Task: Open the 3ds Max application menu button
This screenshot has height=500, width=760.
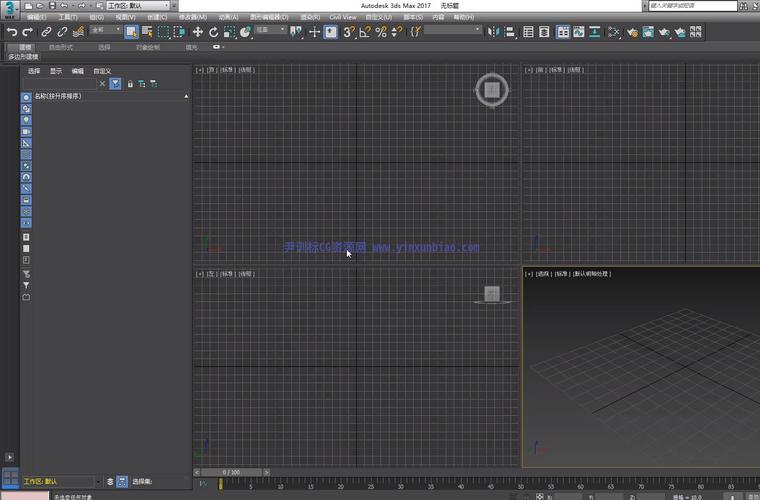Action: (9, 9)
